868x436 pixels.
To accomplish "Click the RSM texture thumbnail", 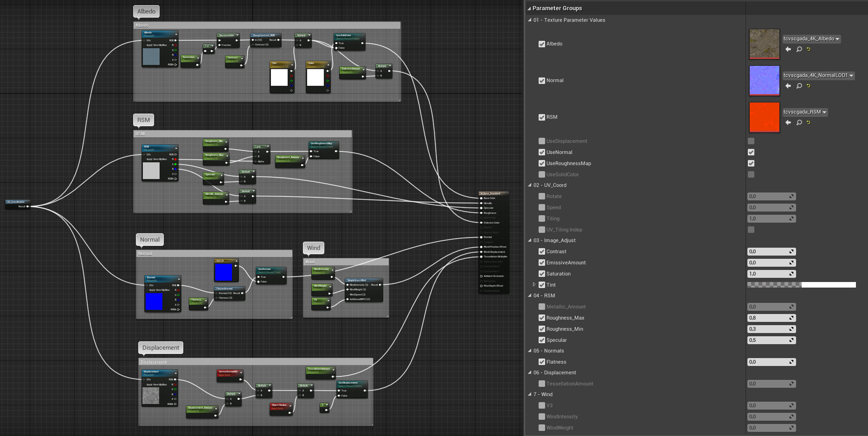I will tap(764, 117).
